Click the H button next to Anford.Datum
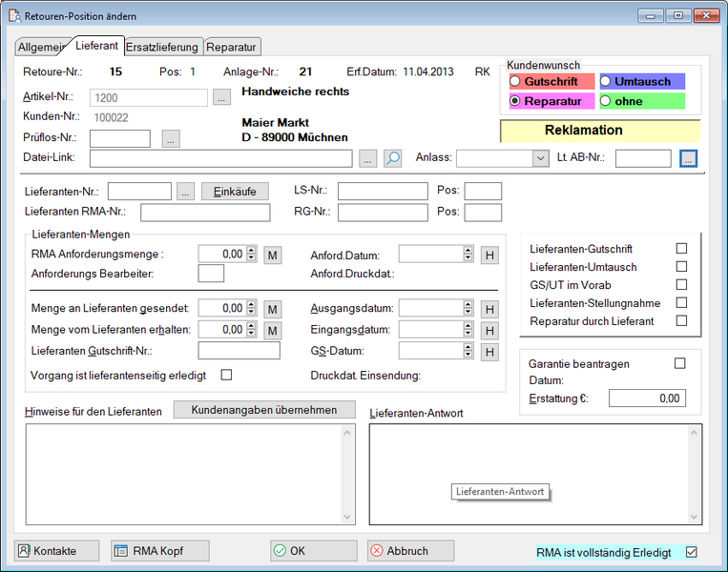 (x=489, y=255)
